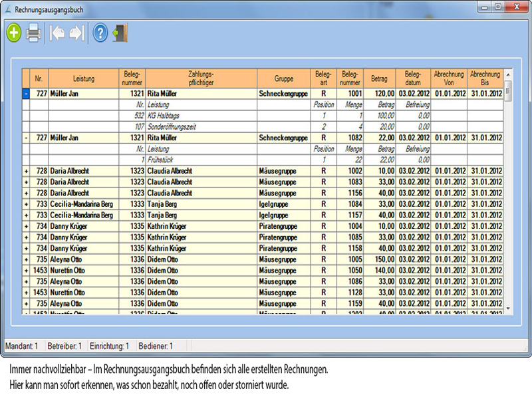532x399 pixels.
Task: Go to next record arrow icon
Action: point(76,33)
